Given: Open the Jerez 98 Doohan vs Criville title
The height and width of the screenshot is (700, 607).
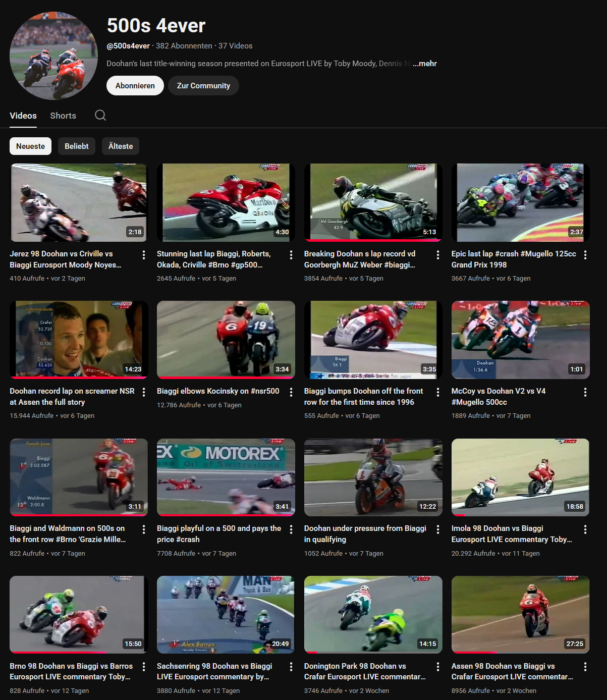Looking at the screenshot, I should point(66,259).
